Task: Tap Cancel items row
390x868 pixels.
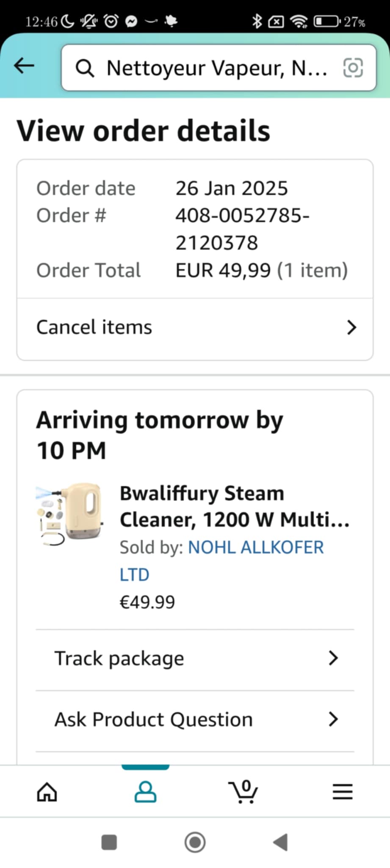Action: (94, 328)
